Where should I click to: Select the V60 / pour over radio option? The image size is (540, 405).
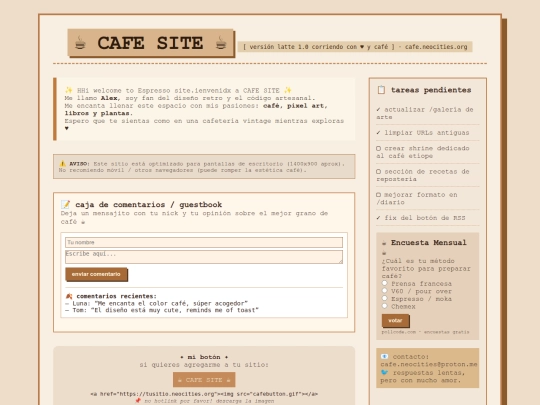[385, 291]
